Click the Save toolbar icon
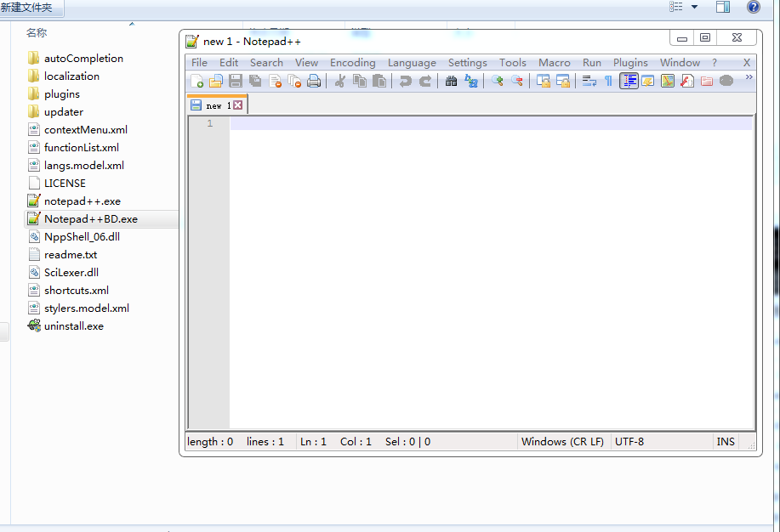Image resolution: width=780 pixels, height=532 pixels. pos(236,81)
